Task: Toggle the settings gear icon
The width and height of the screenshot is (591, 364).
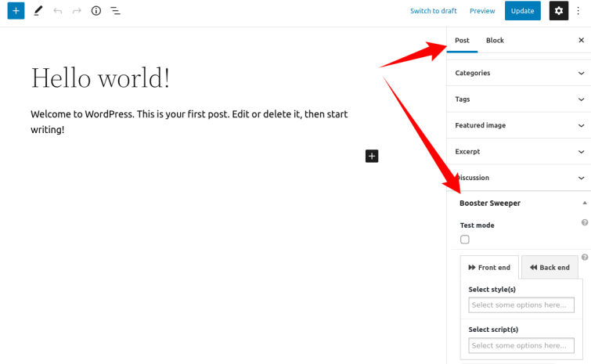Action: click(559, 10)
